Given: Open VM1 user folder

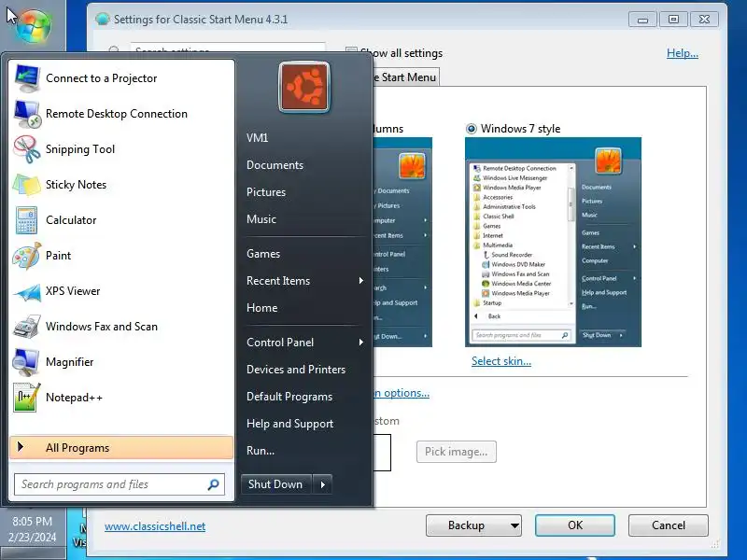Looking at the screenshot, I should point(258,137).
